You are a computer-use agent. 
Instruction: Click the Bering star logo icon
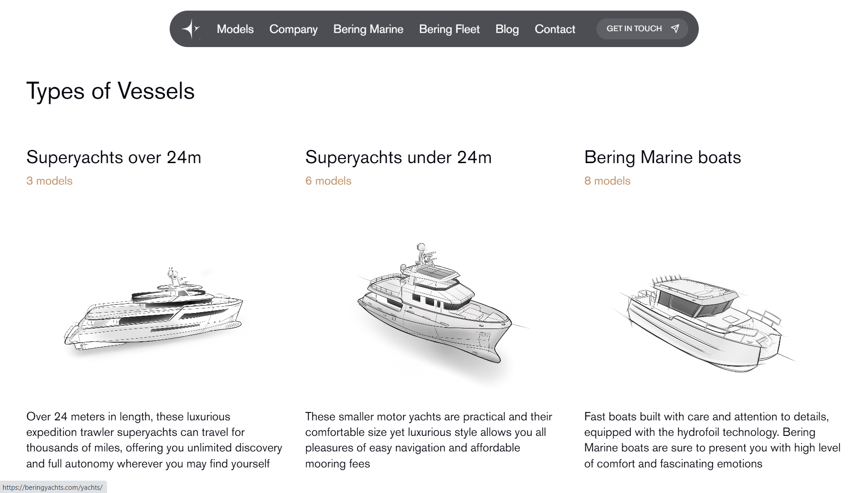[191, 29]
